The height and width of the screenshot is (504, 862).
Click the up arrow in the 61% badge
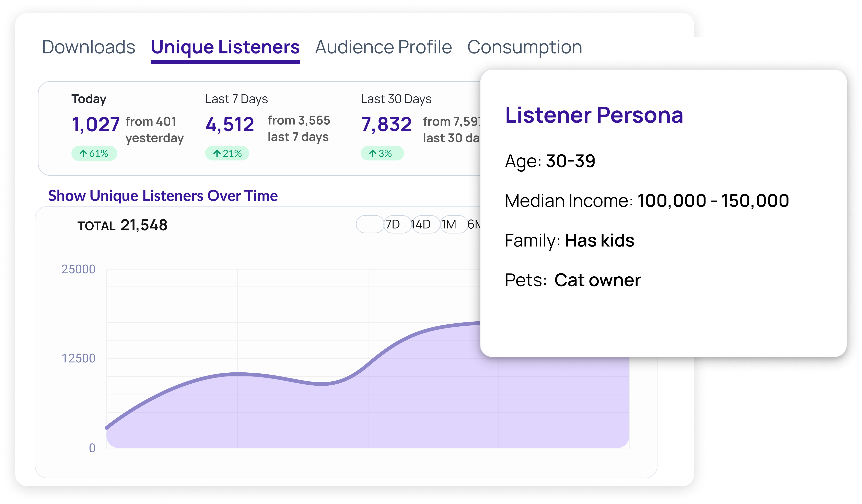coord(83,154)
